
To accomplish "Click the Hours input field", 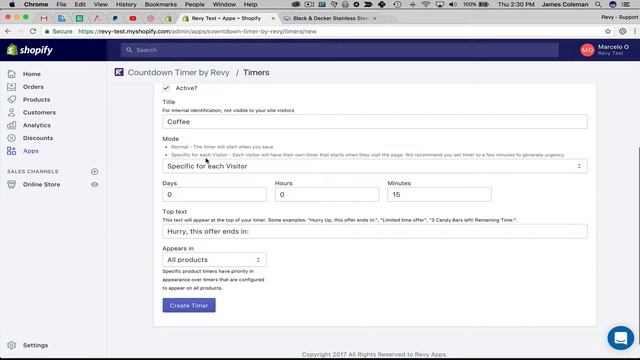I will pos(327,195).
